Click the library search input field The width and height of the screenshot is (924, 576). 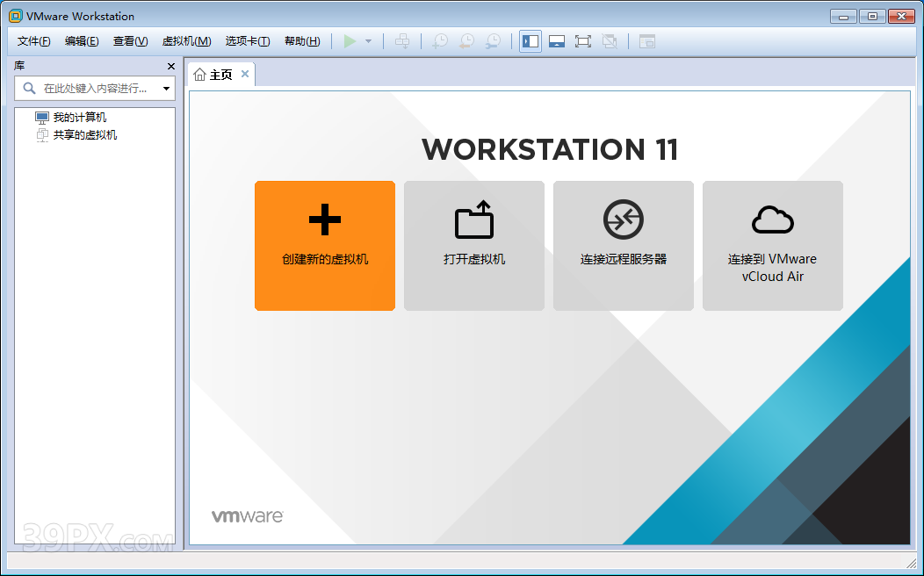coord(95,89)
